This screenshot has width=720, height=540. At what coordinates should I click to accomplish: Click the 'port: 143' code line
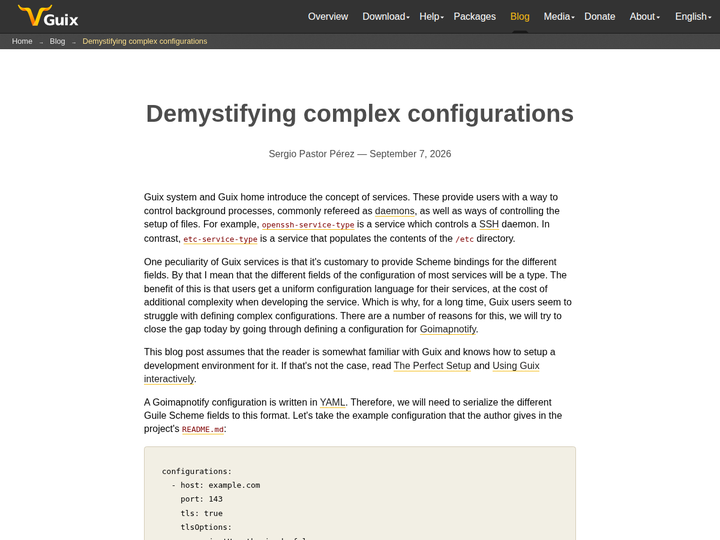pyautogui.click(x=201, y=499)
